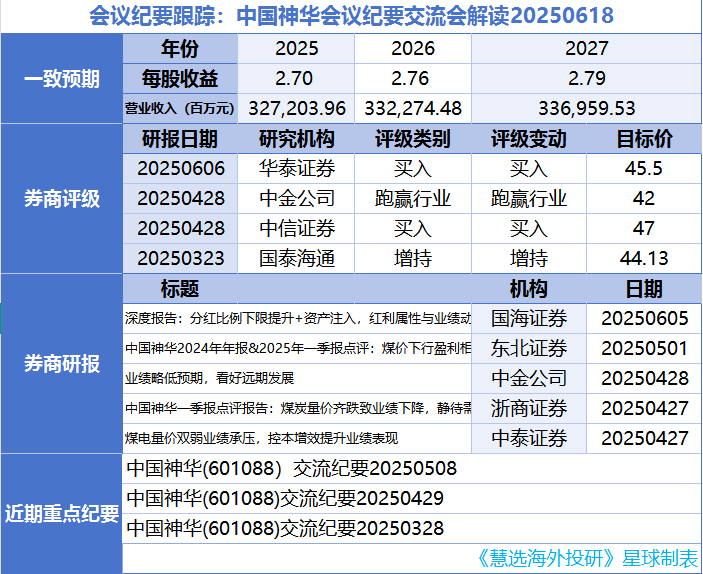Click revenue value 327,203.96

[297, 109]
